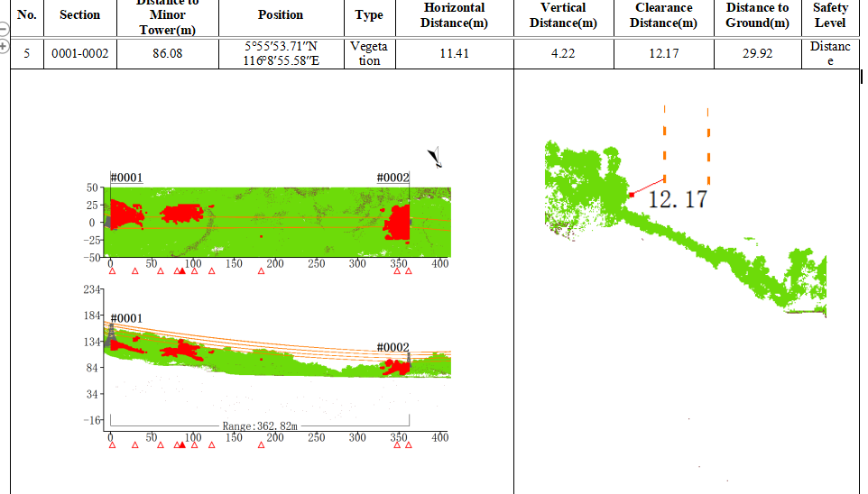Screen dimensions: 868x494
Task: Select the 29.92 distance to ground value
Action: [757, 54]
